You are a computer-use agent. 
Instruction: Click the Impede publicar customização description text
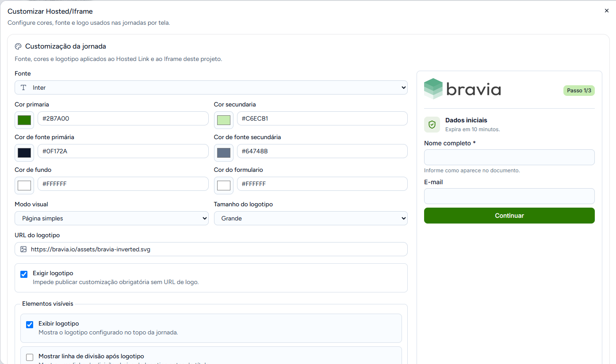[x=116, y=282]
